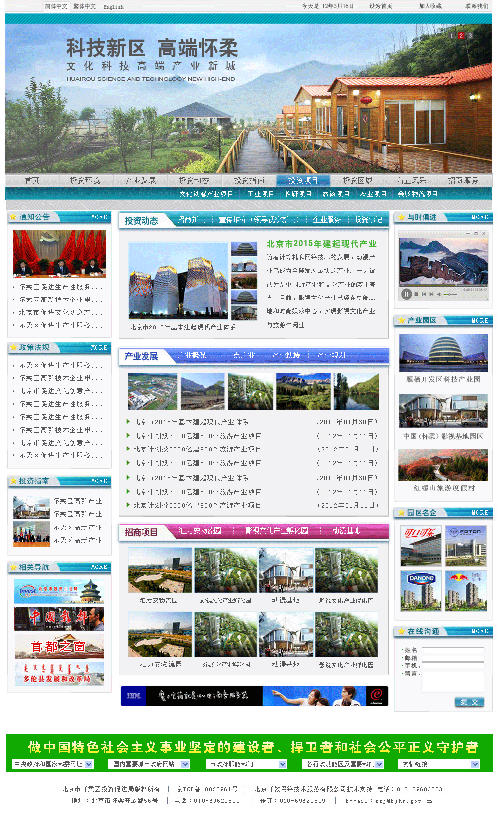Open MORE in the 通知公告 panel

(99, 216)
